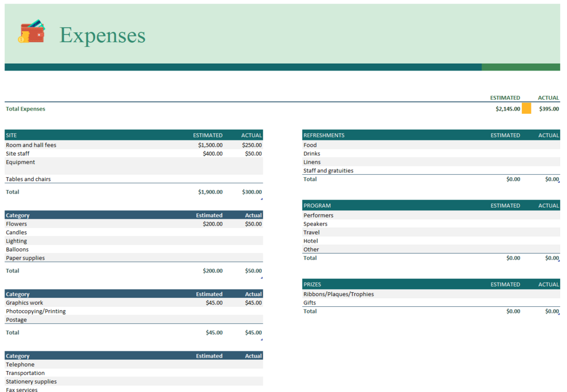Viewport: 567px width, 392px height.
Task: Select the Hotel row label
Action: pyautogui.click(x=311, y=241)
